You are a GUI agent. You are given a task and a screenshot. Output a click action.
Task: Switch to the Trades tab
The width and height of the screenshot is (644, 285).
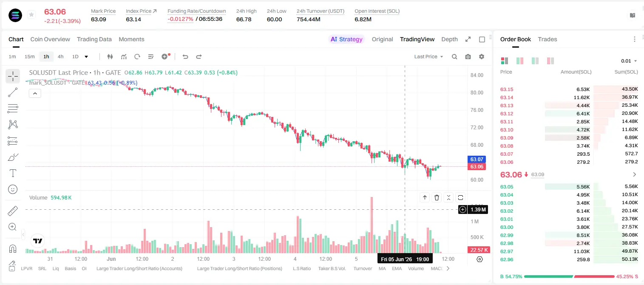tap(547, 39)
